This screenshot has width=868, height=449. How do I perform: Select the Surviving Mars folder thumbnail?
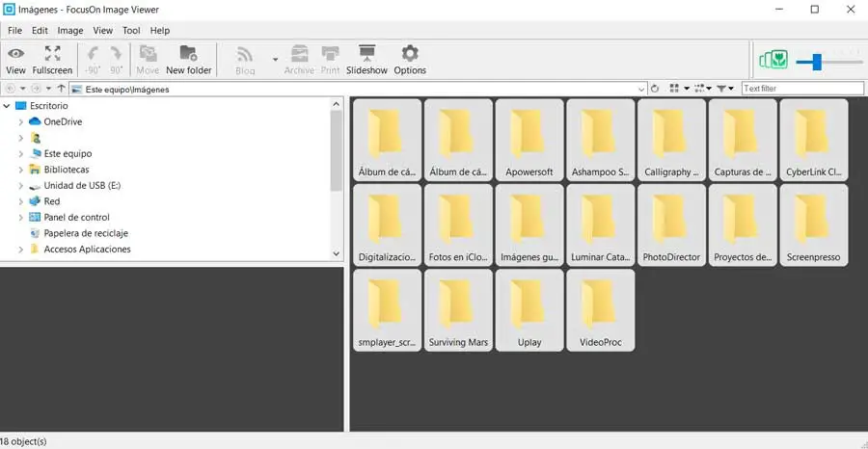(458, 310)
